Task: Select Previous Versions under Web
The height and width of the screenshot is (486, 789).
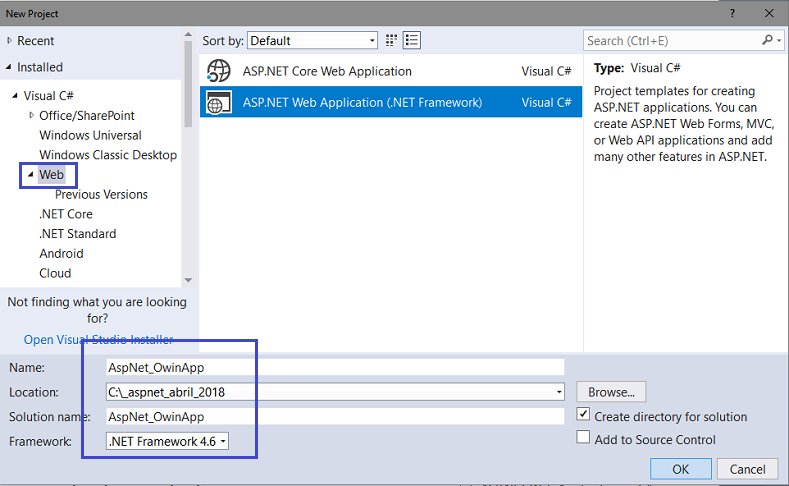Action: point(101,194)
